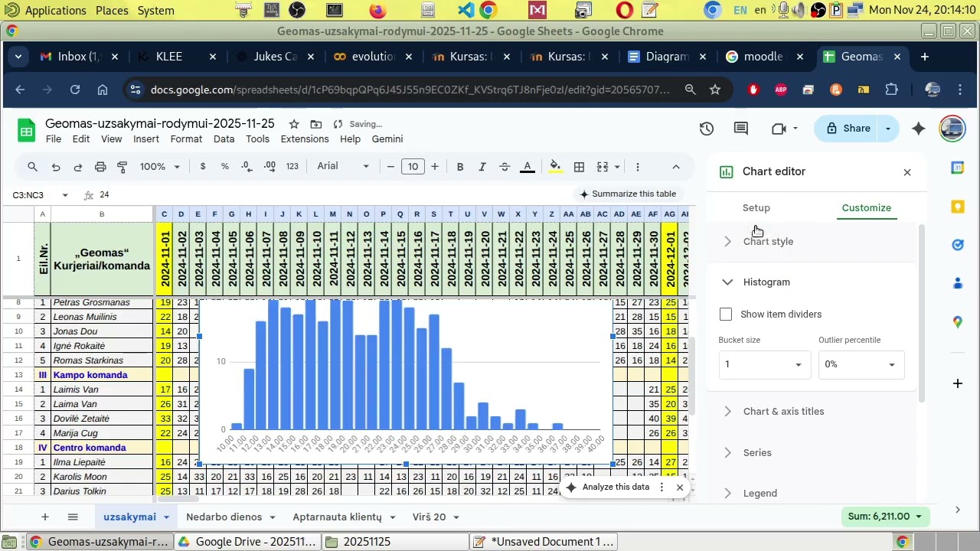Click the Share button
This screenshot has height=551, width=980.
[846, 129]
